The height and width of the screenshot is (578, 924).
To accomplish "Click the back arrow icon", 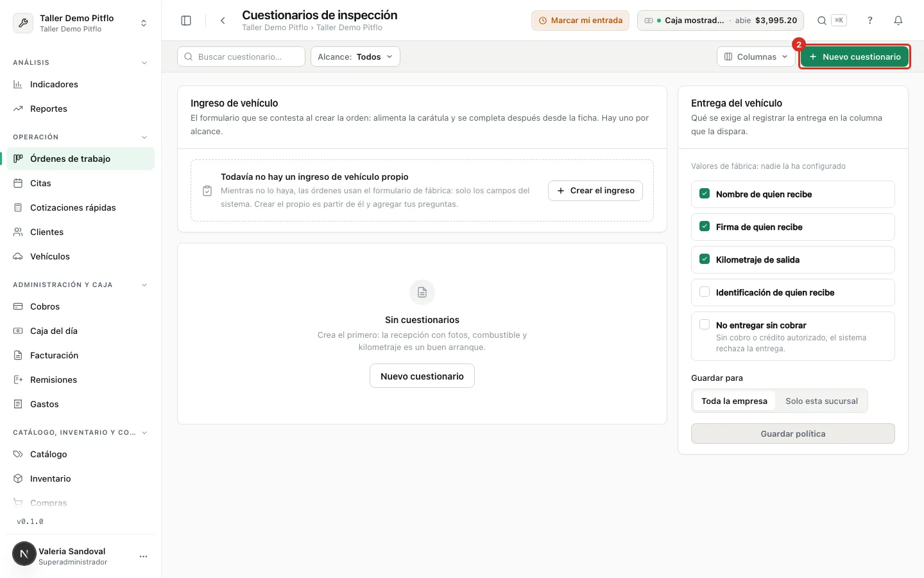I will (223, 21).
